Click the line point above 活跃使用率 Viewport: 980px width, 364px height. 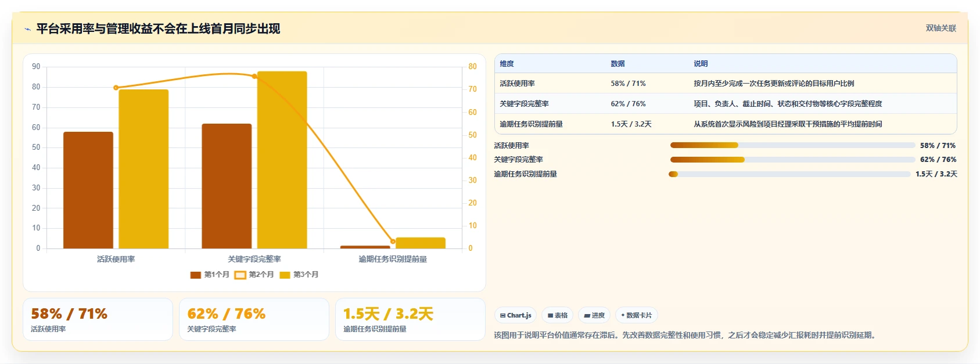116,88
